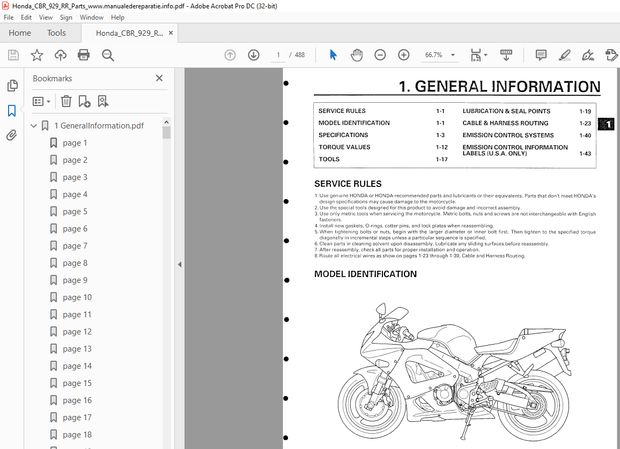Jump to bookmark page 8

click(75, 263)
